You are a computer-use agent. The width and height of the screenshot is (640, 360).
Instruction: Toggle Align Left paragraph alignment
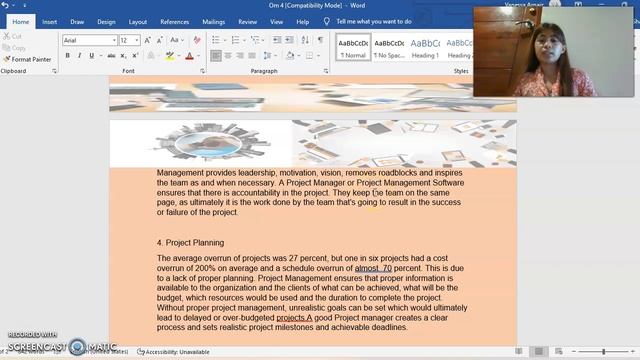click(216, 56)
